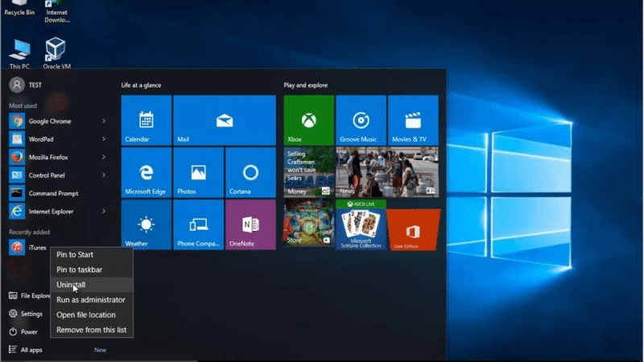The image size is (644, 362).
Task: Open the Xbox tile
Action: (308, 120)
